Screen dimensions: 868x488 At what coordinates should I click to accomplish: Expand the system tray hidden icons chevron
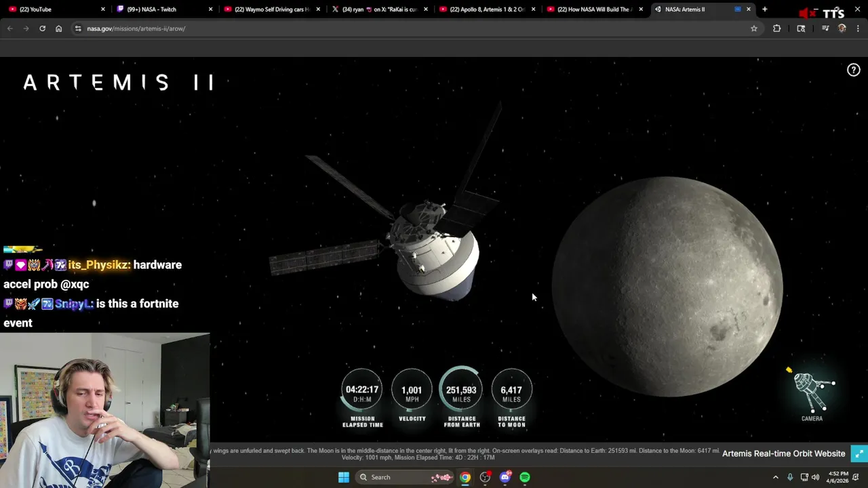775,477
